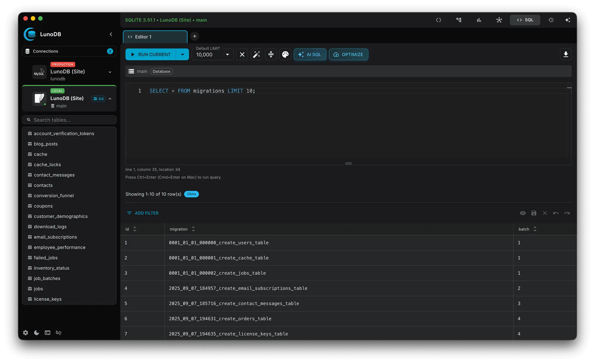Click the 44 tables count badge
The width and height of the screenshot is (595, 364).
click(98, 99)
